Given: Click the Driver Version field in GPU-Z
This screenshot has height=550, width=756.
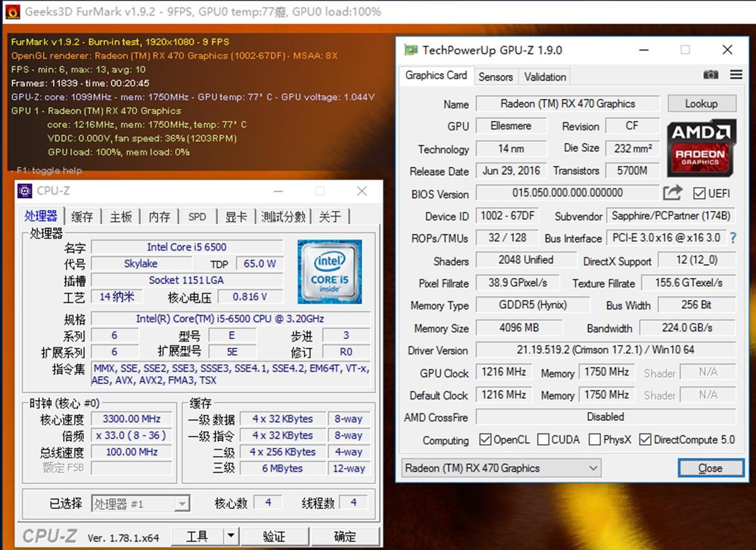Looking at the screenshot, I should (x=605, y=350).
